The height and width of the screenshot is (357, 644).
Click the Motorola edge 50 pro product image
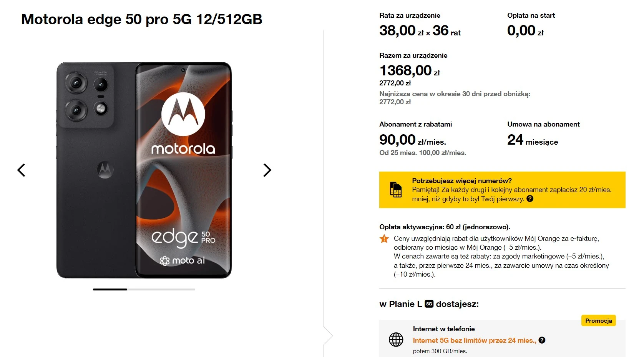tap(144, 170)
